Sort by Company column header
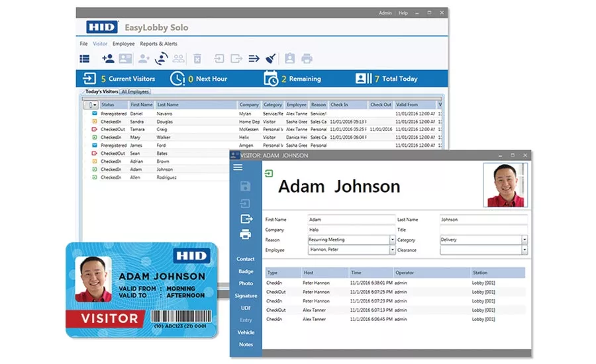 click(x=249, y=105)
